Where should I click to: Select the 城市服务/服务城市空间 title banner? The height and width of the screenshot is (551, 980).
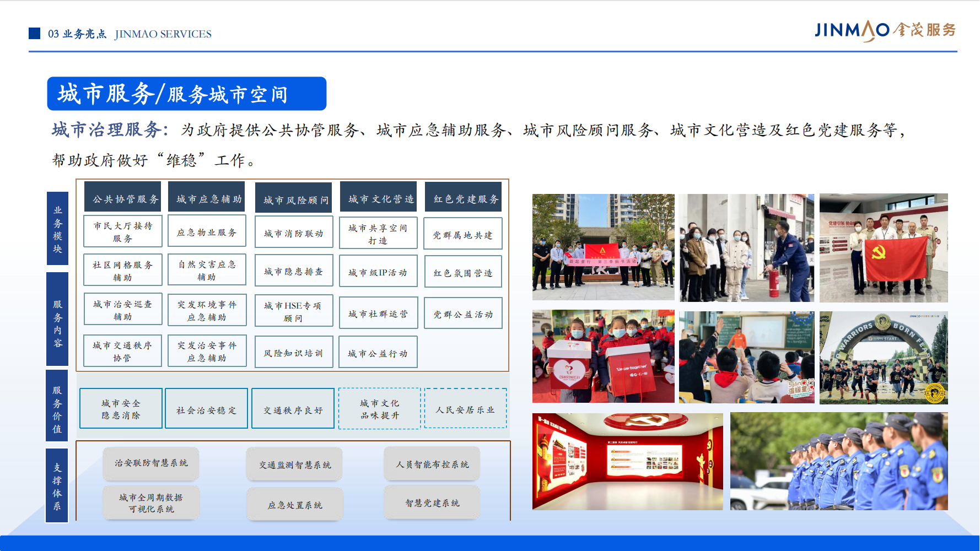pos(187,94)
